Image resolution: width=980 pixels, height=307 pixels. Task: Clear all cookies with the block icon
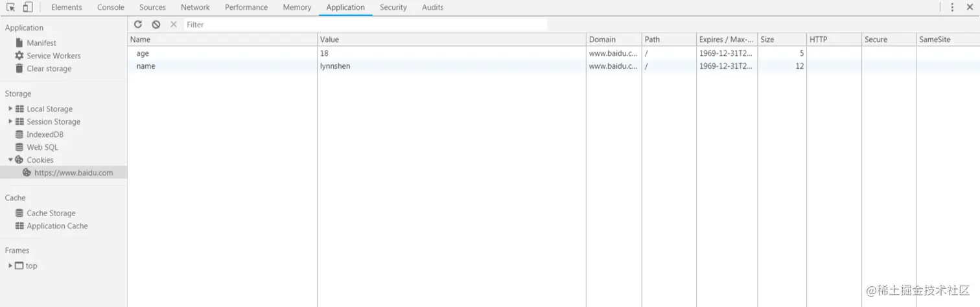pos(156,24)
